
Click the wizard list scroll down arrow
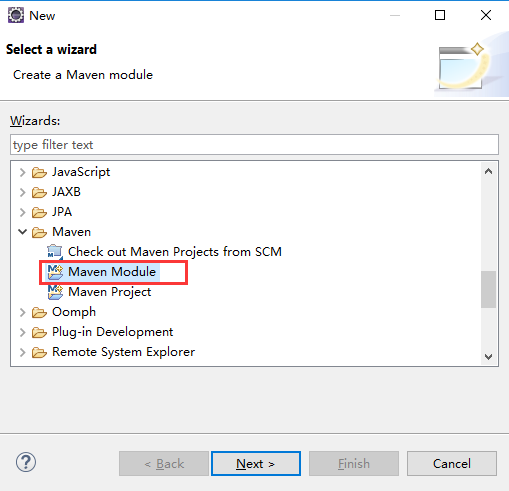[488, 357]
